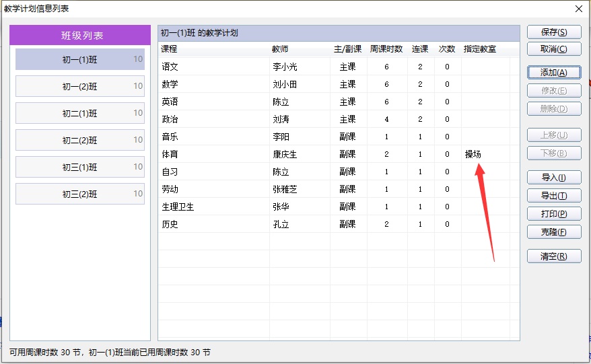This screenshot has width=591, height=364.
Task: Click the 保存(S) button
Action: [x=554, y=32]
